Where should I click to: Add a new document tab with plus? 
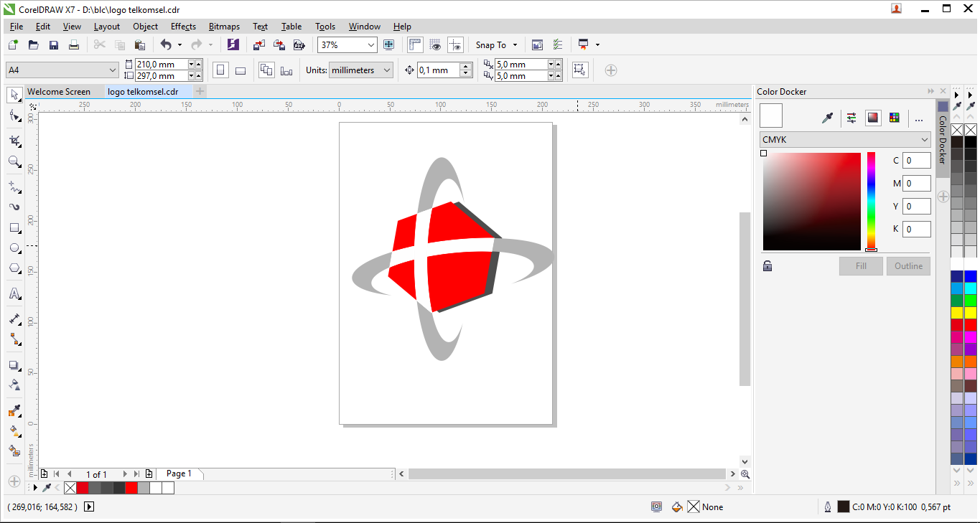pos(200,91)
